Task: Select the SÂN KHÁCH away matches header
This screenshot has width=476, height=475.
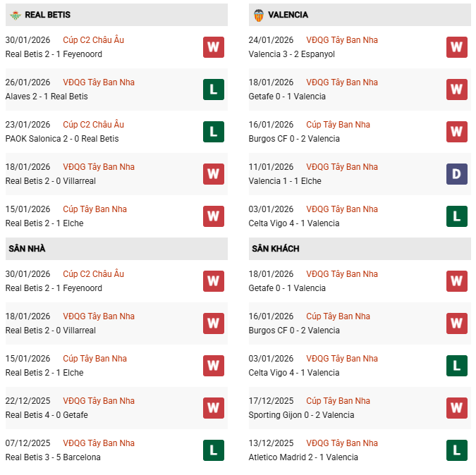Action: [x=275, y=249]
